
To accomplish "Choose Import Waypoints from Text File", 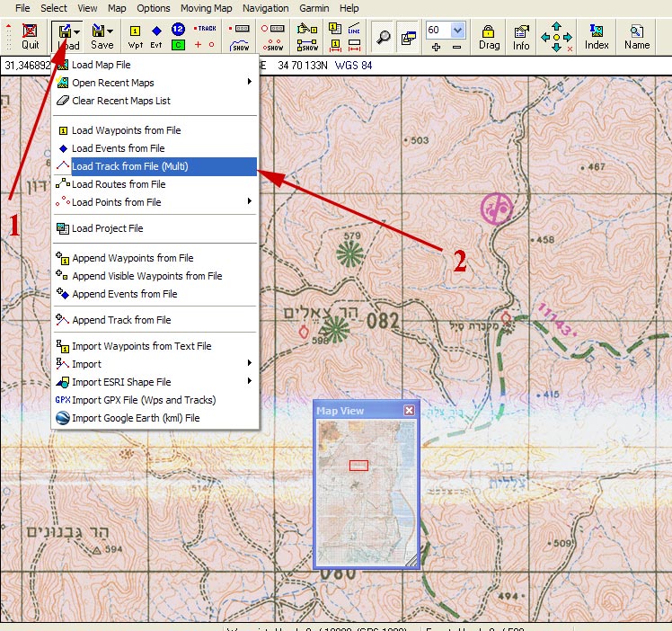I will 155,346.
